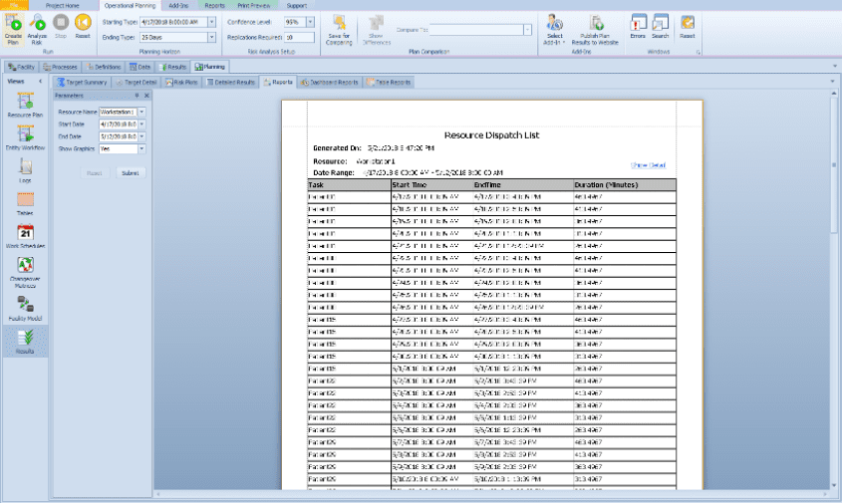Open the Logs view
The width and height of the screenshot is (843, 504).
[x=25, y=171]
